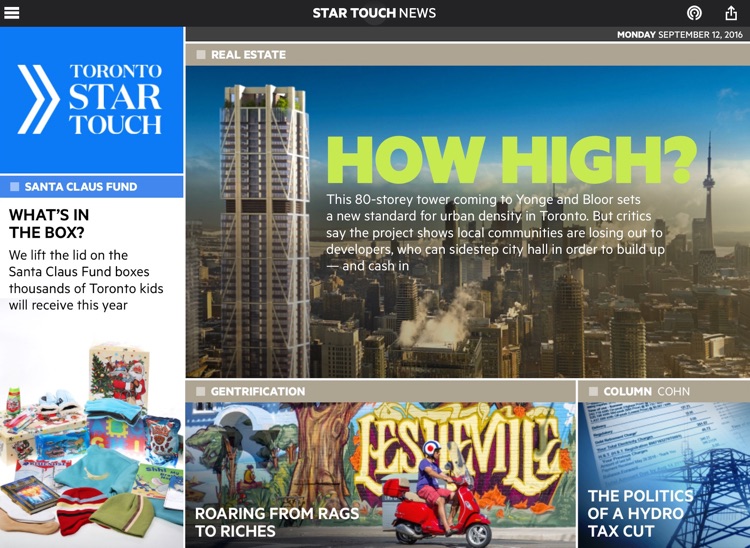Read the 80-storey tower story summary
The width and height of the screenshot is (750, 548).
tap(495, 232)
